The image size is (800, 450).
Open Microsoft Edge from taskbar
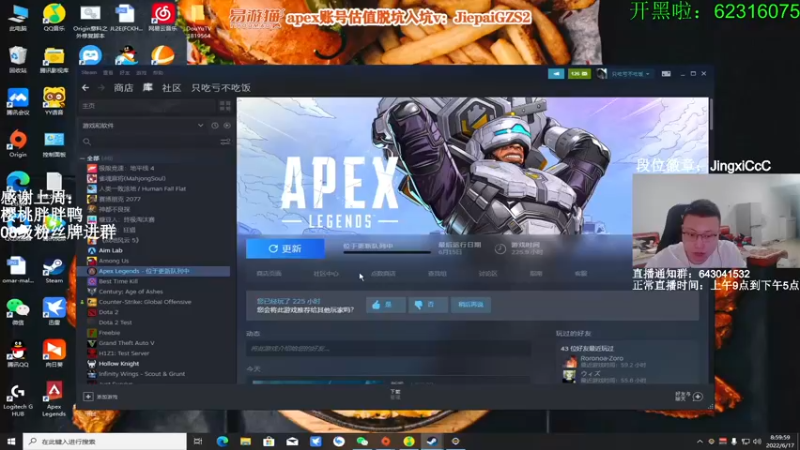[x=222, y=441]
